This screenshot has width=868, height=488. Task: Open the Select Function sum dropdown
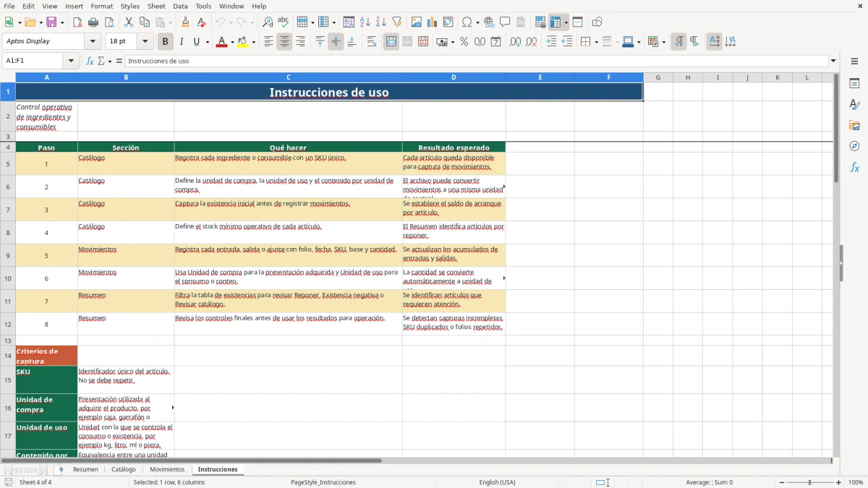[x=110, y=61]
